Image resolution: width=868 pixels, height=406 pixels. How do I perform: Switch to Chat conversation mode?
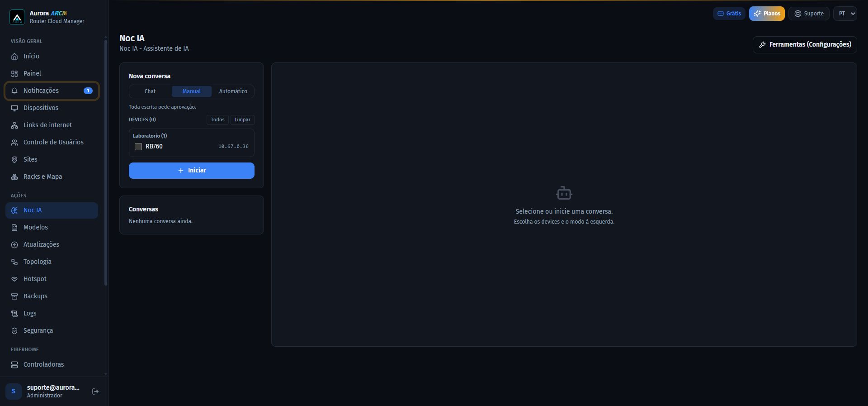tap(150, 91)
